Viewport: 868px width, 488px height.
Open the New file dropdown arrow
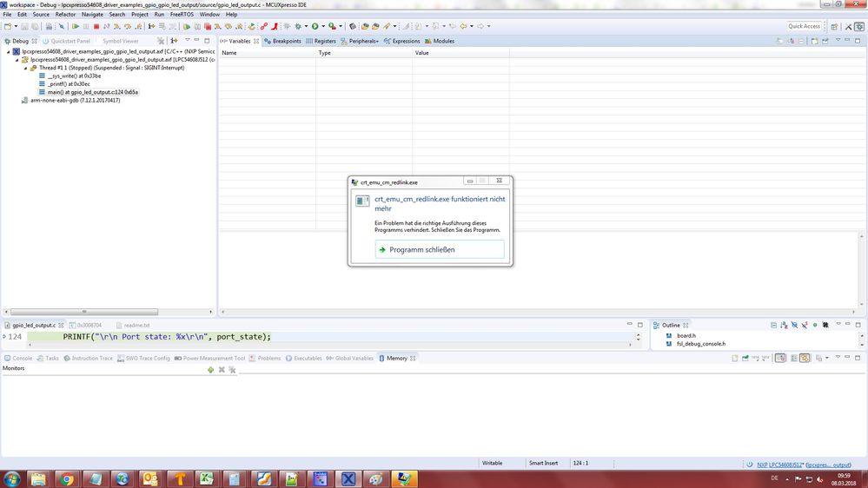click(16, 26)
